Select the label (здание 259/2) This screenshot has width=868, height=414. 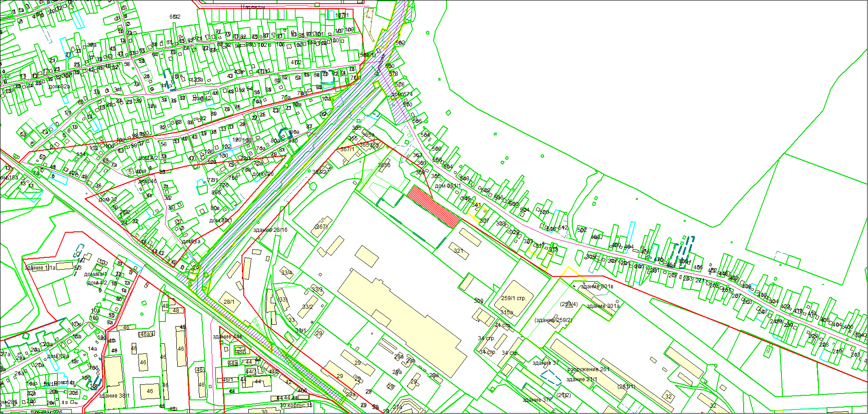click(x=553, y=320)
